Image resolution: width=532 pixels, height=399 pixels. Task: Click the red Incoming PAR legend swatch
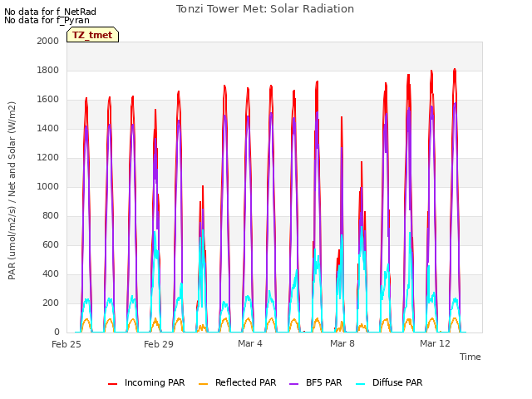[113, 383]
